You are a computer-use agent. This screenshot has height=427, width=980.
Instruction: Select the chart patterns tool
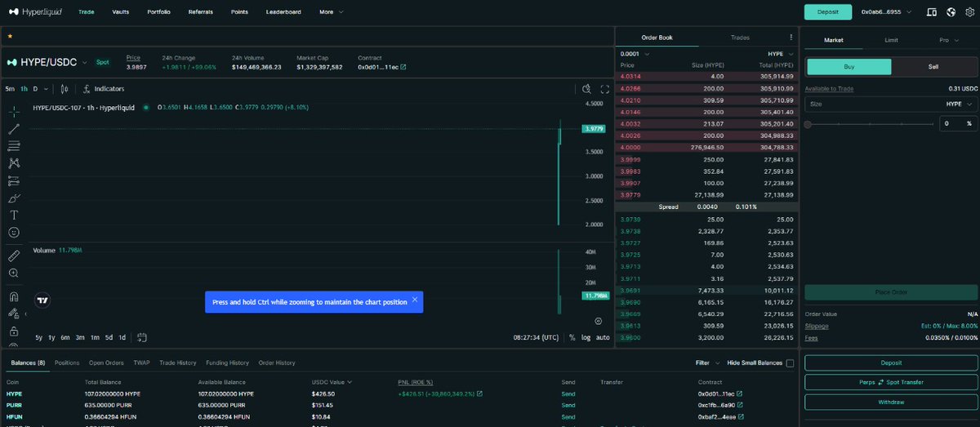coord(14,163)
